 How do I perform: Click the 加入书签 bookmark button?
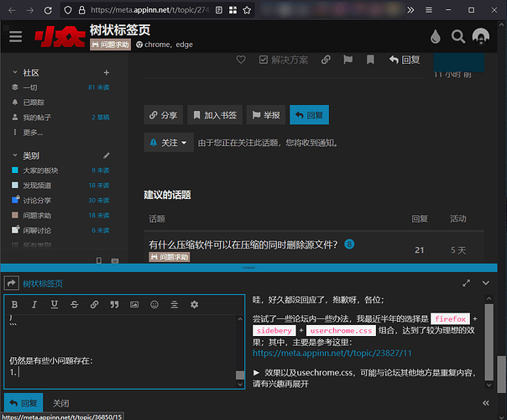(218, 115)
